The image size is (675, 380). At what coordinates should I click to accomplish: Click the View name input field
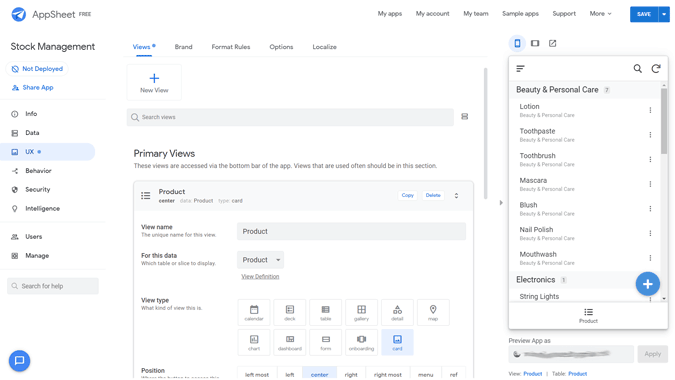[x=351, y=232]
